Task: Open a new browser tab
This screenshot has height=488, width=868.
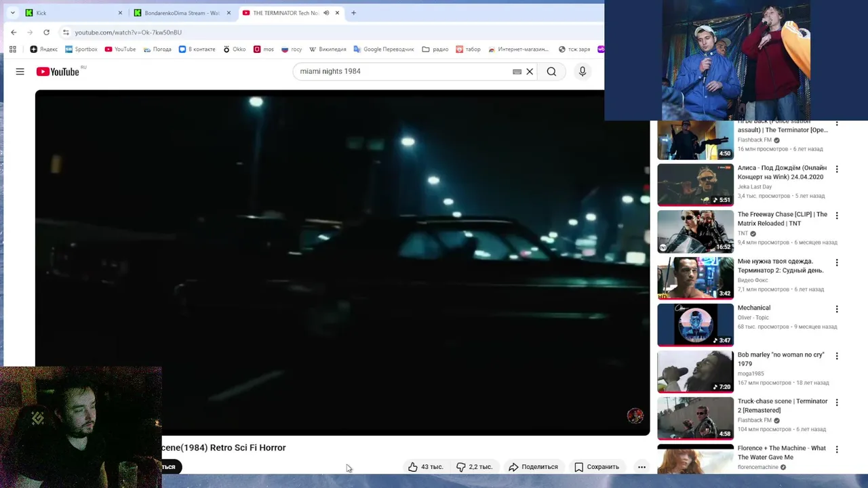Action: [x=353, y=13]
